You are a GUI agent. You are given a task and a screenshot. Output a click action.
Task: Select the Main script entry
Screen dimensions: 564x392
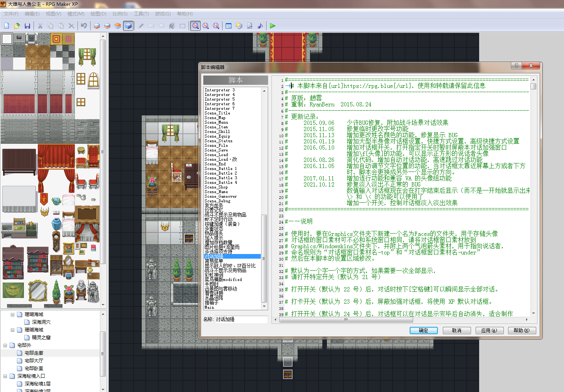(209, 307)
